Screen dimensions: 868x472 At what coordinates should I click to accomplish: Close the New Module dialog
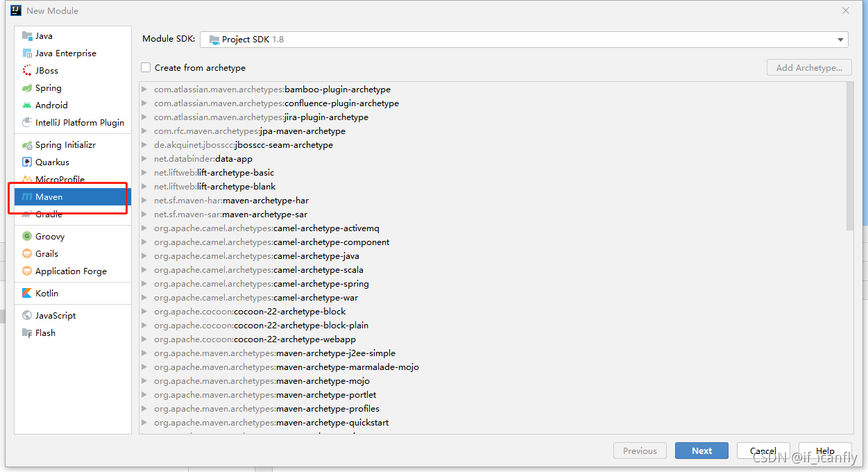point(846,10)
